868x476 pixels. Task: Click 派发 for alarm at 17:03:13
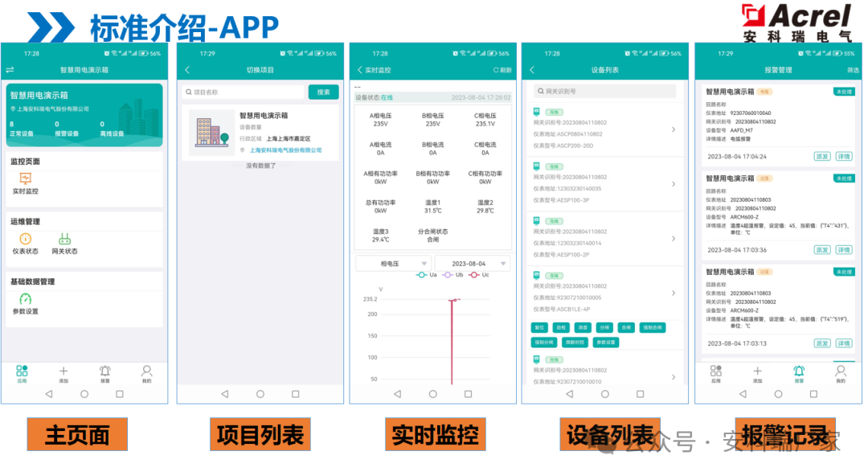pyautogui.click(x=822, y=343)
